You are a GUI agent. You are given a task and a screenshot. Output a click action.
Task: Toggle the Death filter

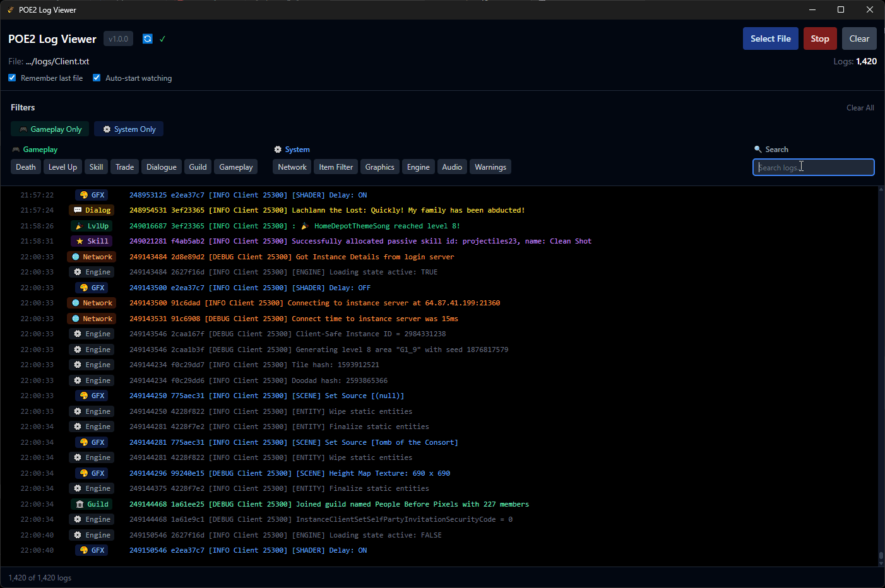[26, 167]
